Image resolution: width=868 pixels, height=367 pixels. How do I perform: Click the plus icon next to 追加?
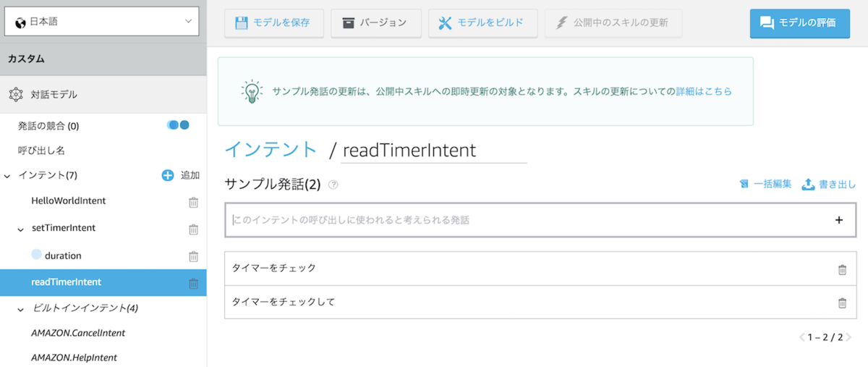click(167, 175)
